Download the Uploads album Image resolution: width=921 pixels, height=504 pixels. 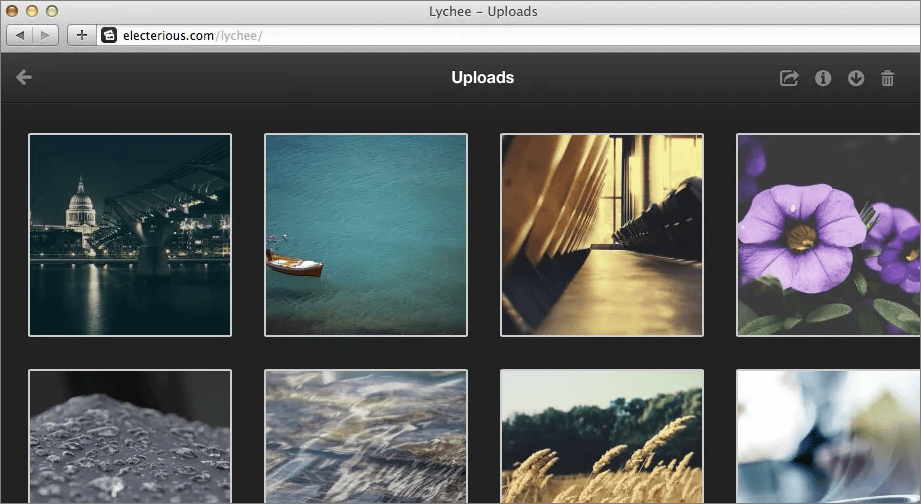[856, 78]
